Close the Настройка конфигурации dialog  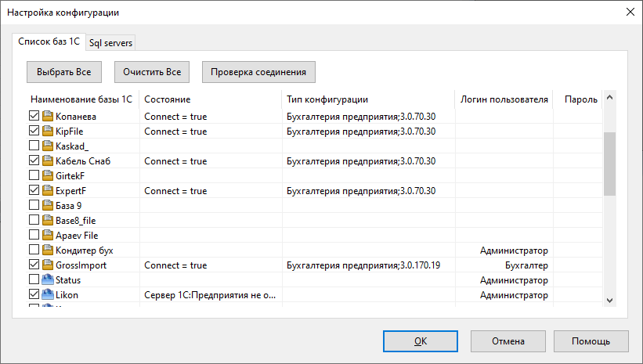(630, 12)
